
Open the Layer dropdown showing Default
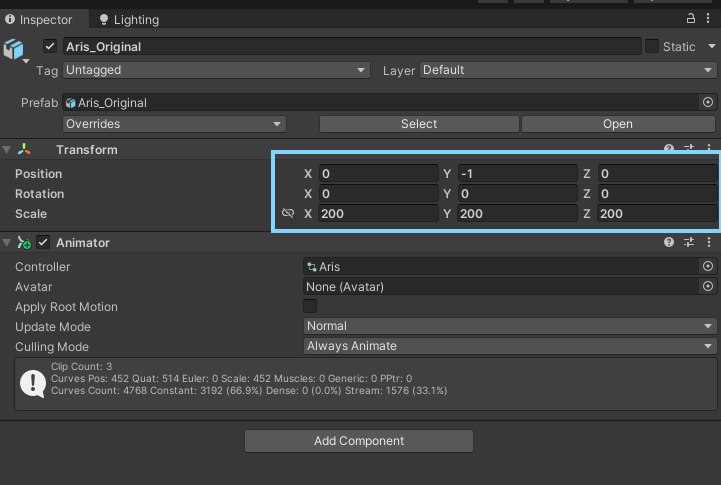(567, 70)
